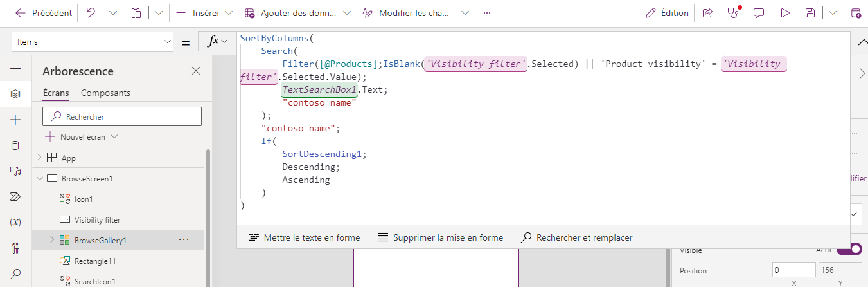Expand the App tree node

click(39, 158)
